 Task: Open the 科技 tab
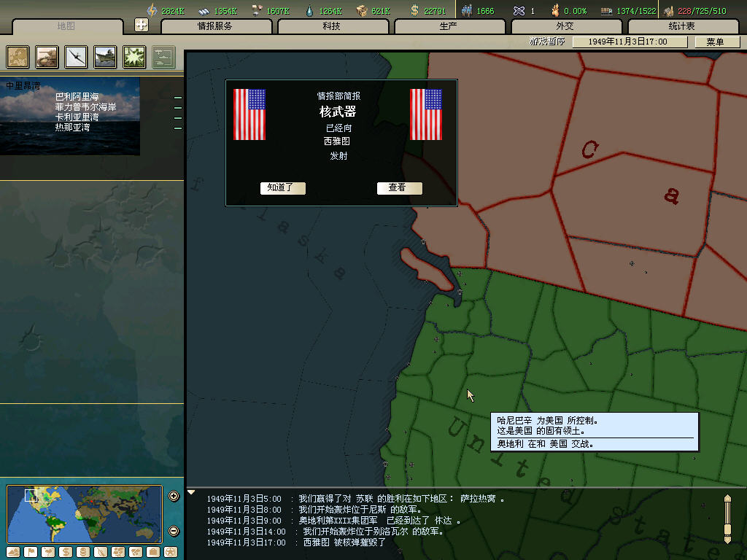[x=332, y=26]
